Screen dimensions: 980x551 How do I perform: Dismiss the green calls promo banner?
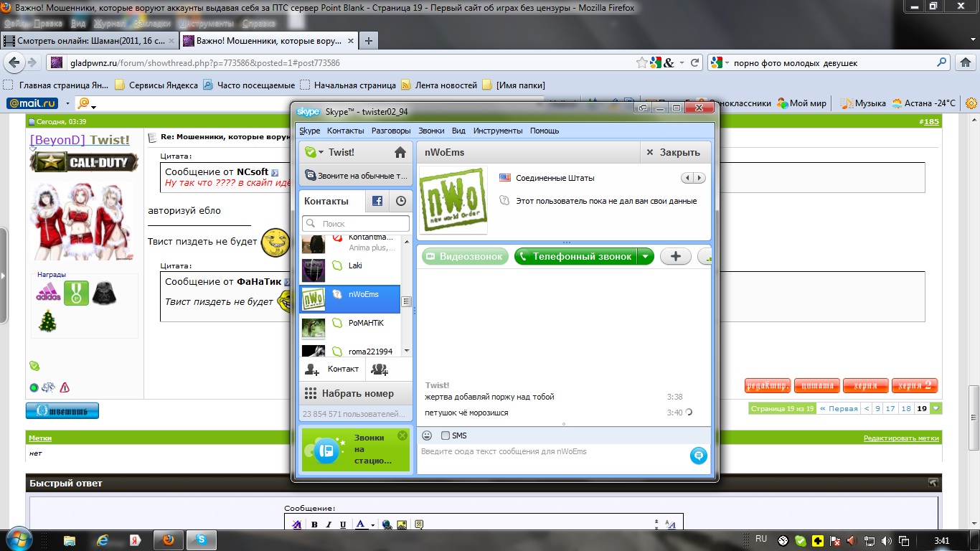point(402,435)
